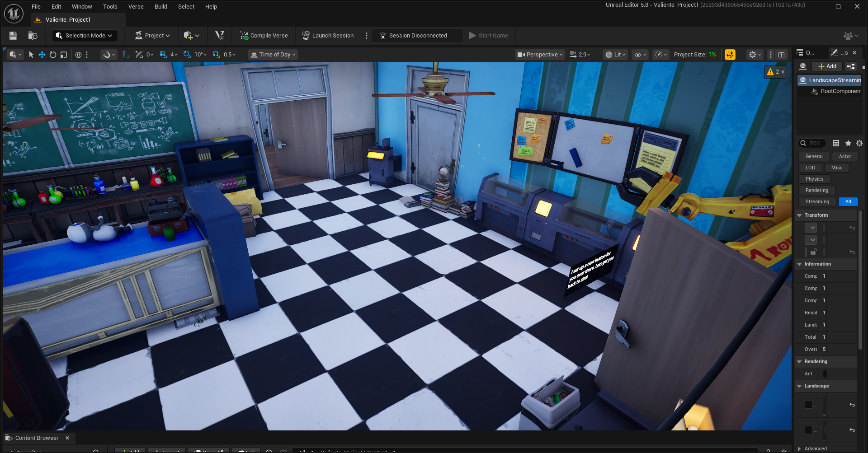Open the Verse explorer icon in the main toolbar

click(220, 36)
